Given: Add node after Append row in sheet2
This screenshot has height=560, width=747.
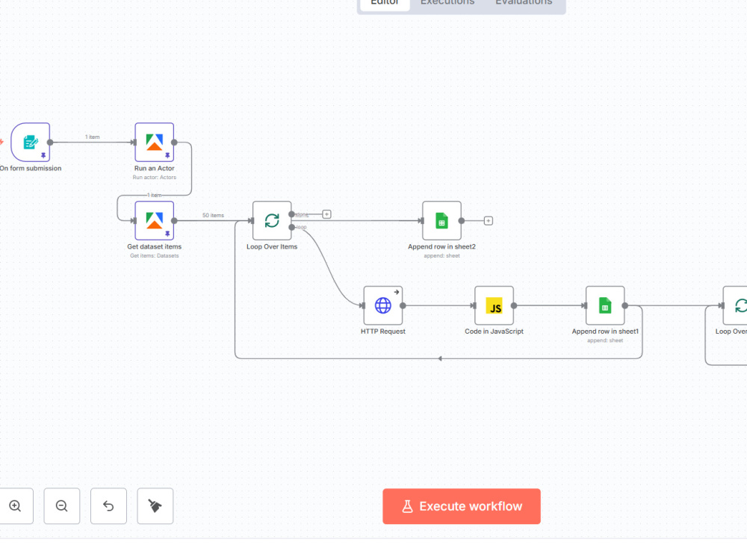Looking at the screenshot, I should click(489, 220).
